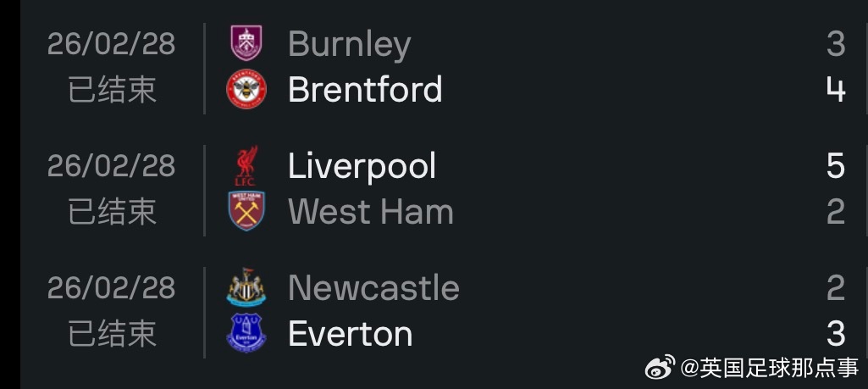Click the Weibo logo watermark
868x389 pixels.
point(660,367)
